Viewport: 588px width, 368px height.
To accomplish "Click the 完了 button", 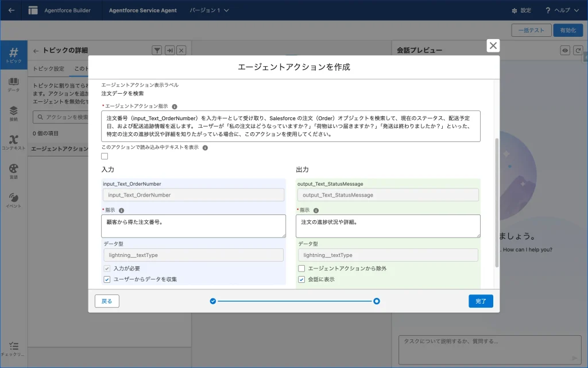I will click(481, 301).
